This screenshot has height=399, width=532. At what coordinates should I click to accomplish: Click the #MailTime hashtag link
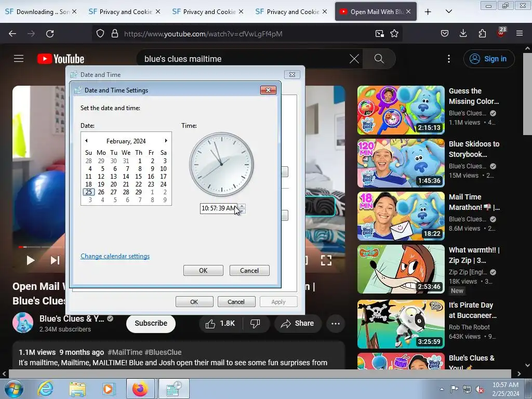(x=125, y=352)
